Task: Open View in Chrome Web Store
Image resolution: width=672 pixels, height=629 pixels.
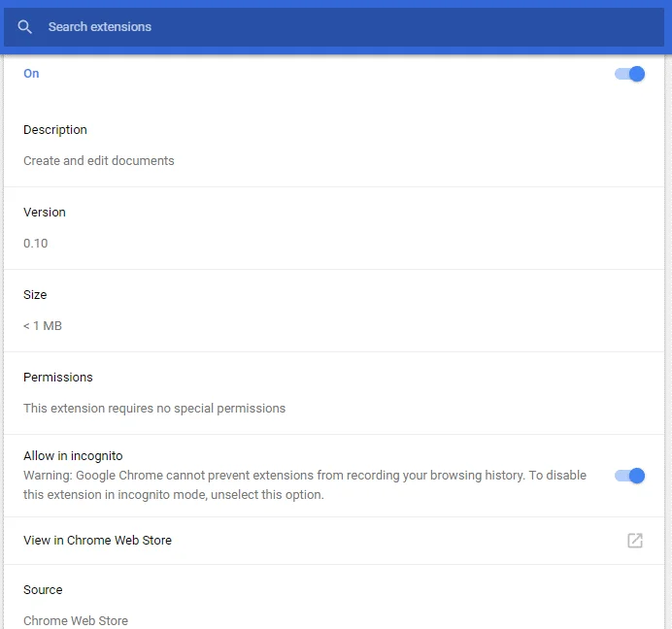Action: tap(334, 541)
